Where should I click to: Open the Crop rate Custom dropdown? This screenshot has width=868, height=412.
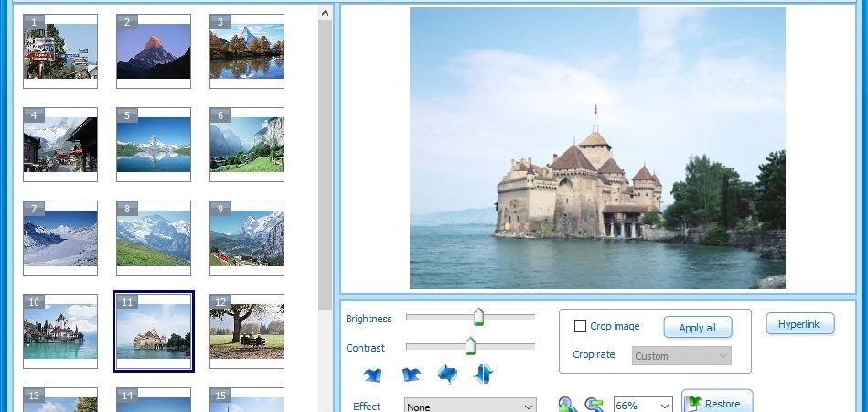click(681, 356)
